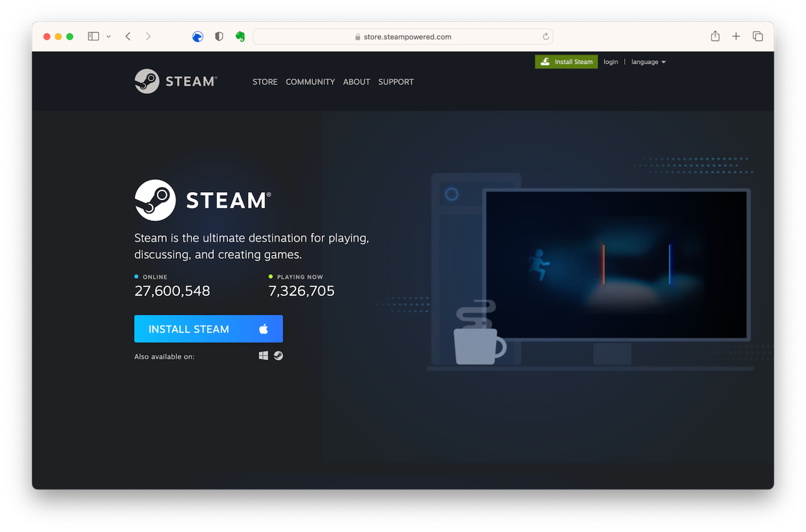806x532 pixels.
Task: Open the STORE menu item
Action: (265, 82)
